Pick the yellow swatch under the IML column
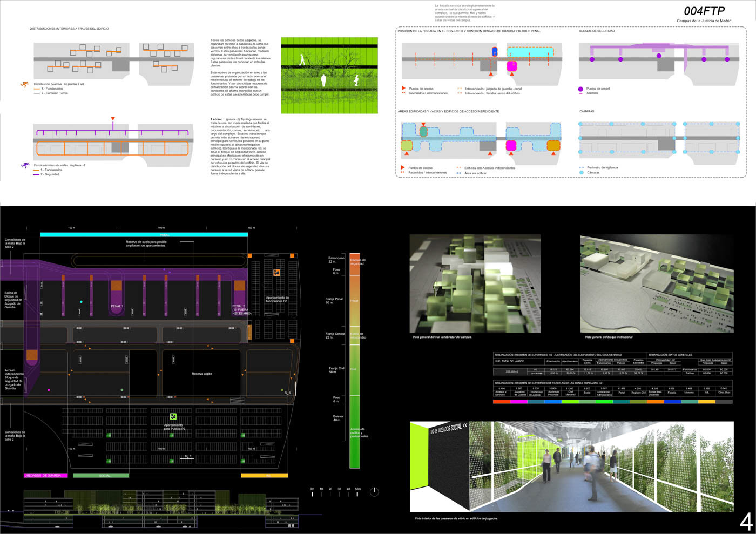Image resolution: width=756 pixels, height=534 pixels. point(707,402)
